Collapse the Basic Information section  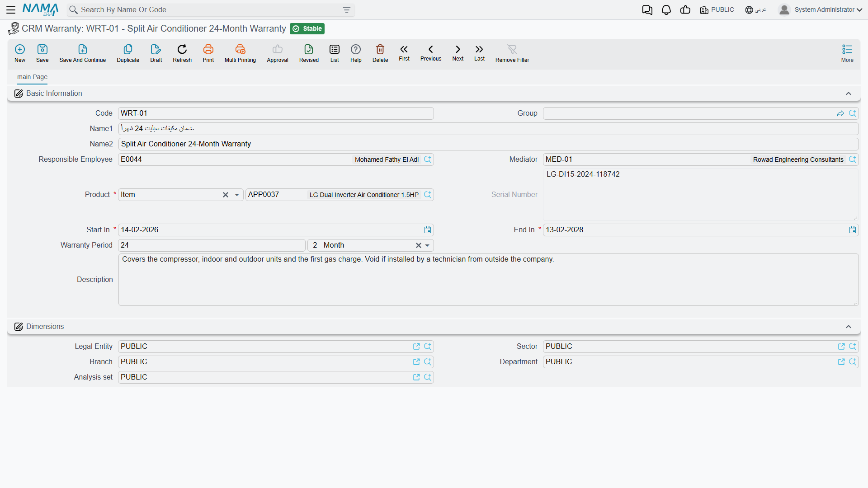click(x=849, y=94)
